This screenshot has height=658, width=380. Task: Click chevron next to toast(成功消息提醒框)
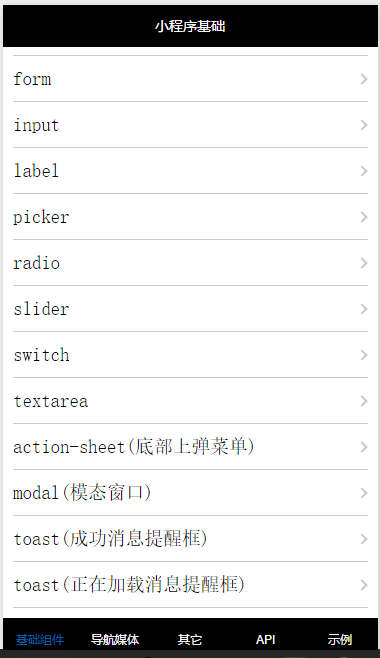coord(364,539)
